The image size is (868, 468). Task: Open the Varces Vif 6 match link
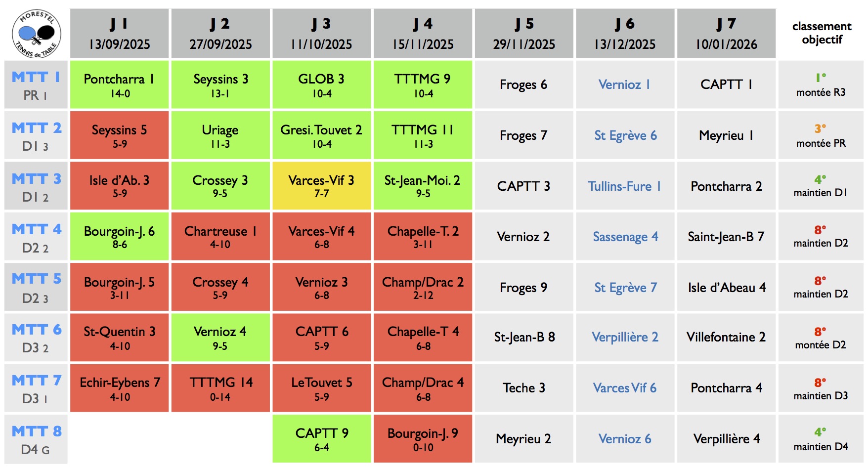point(625,388)
